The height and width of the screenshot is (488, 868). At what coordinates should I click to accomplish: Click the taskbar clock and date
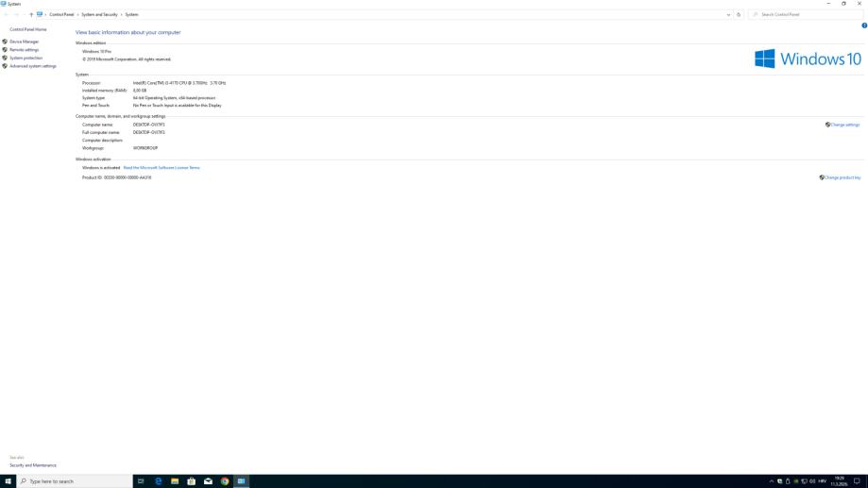click(839, 481)
